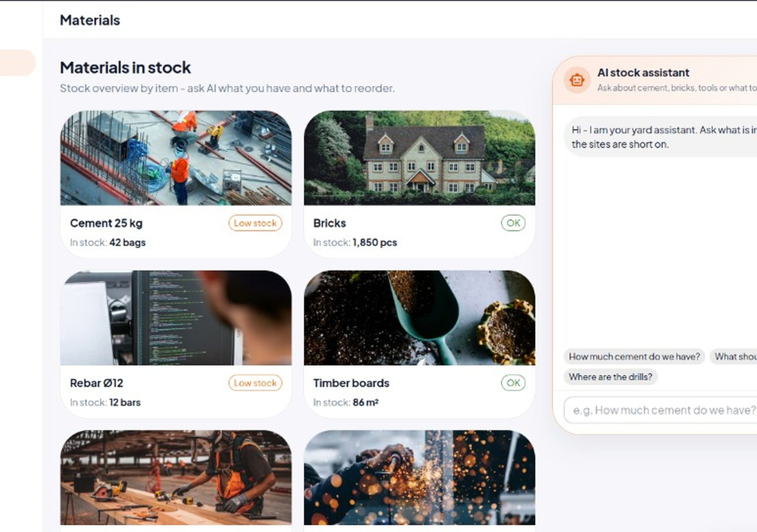Open the Rebar Ø12 card image

176,318
